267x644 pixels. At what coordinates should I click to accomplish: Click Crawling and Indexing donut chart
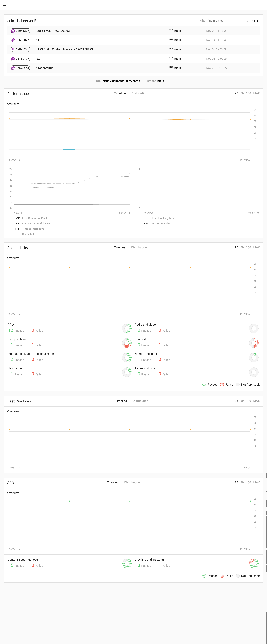pos(254,563)
